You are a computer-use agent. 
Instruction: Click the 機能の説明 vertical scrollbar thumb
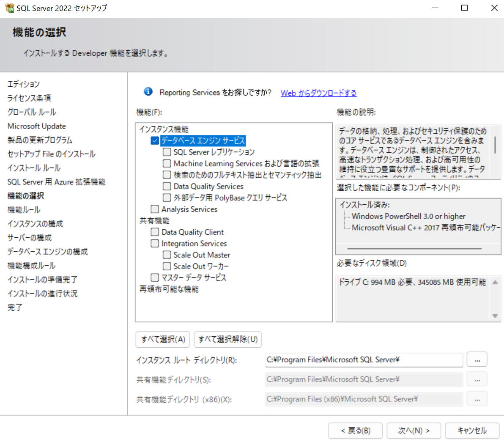click(495, 145)
